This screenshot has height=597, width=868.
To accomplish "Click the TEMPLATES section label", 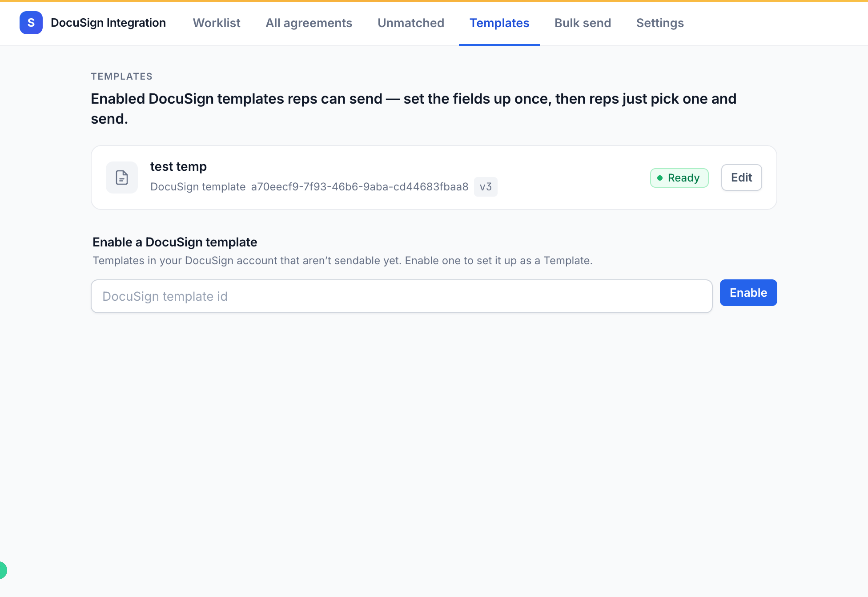I will (121, 77).
